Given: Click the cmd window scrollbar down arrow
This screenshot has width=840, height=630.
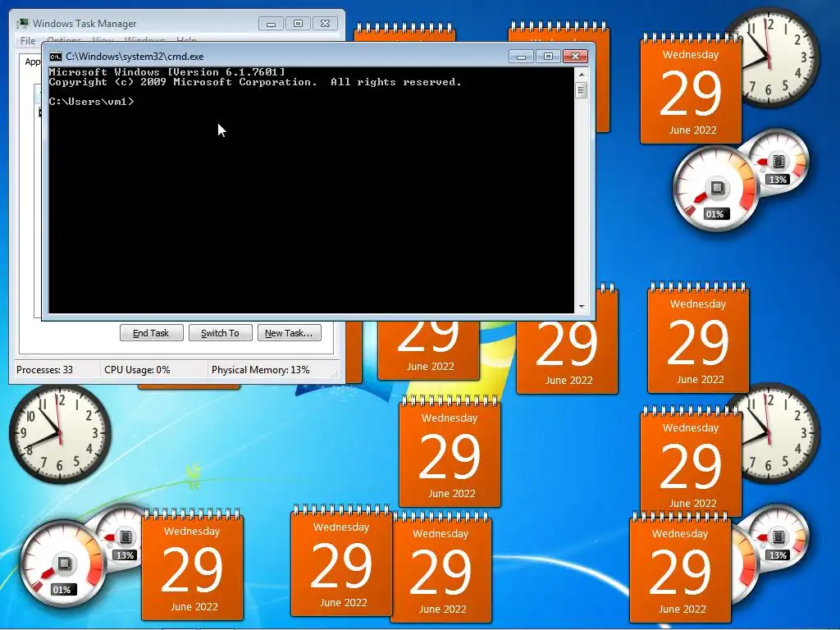Looking at the screenshot, I should (x=582, y=307).
